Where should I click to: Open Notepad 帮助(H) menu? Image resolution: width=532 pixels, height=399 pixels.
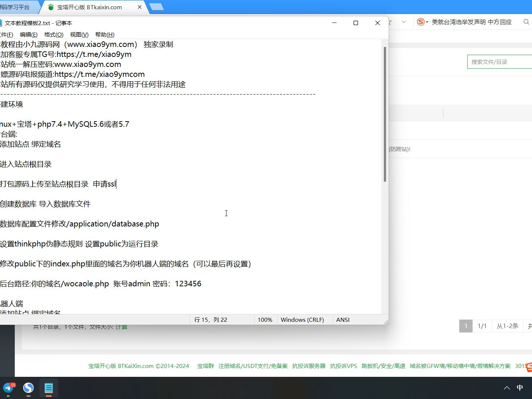105,35
